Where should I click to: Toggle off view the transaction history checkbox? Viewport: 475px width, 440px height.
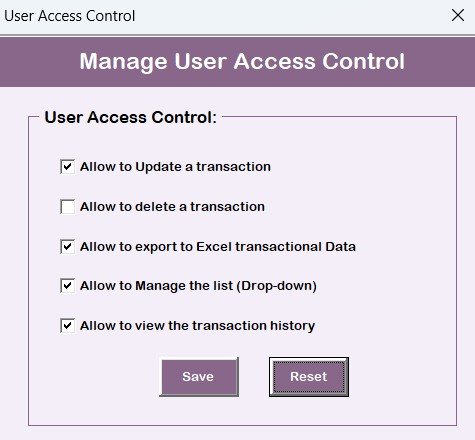click(x=67, y=326)
